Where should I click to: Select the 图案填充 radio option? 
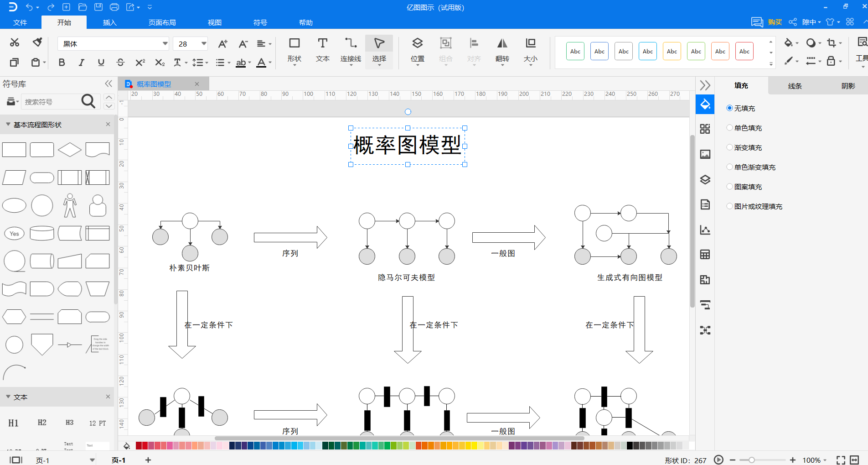[729, 187]
